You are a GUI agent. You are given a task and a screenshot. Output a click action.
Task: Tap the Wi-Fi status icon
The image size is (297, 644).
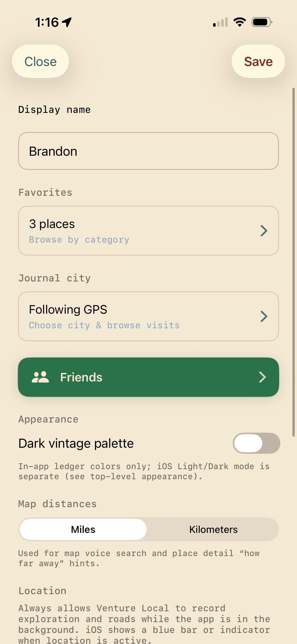[240, 22]
